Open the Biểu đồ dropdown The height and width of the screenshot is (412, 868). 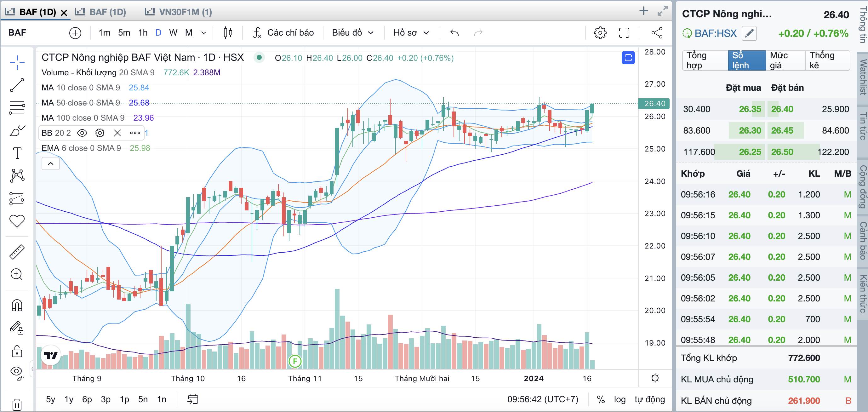[x=353, y=33]
